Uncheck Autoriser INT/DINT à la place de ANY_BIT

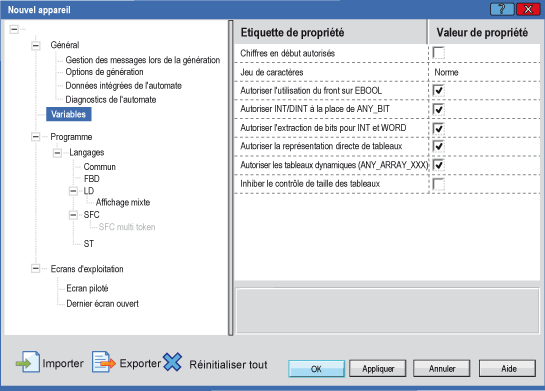point(439,109)
